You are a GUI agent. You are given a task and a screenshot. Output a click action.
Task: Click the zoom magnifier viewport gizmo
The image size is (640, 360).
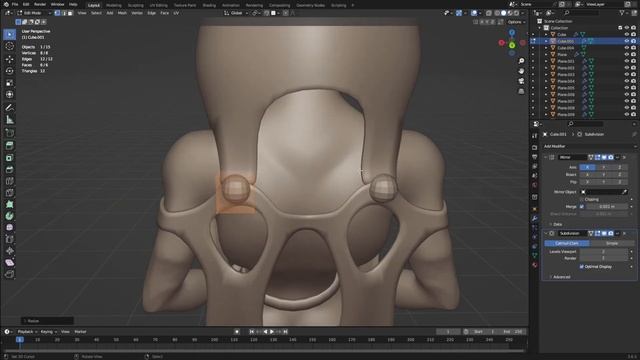521,61
